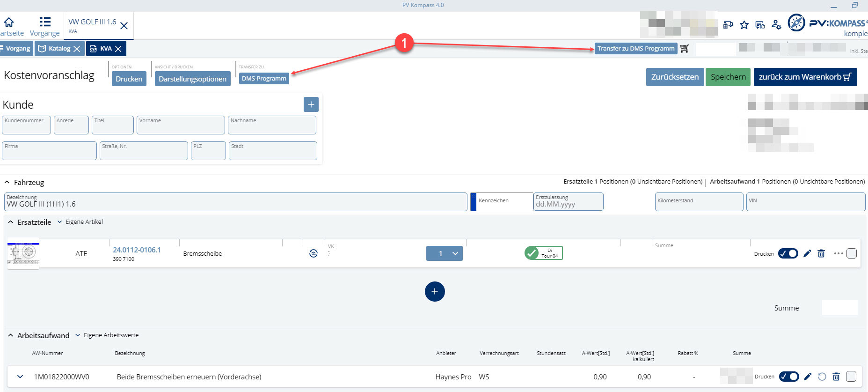The height and width of the screenshot is (392, 868).
Task: Click the Anrede field
Action: pyautogui.click(x=71, y=125)
